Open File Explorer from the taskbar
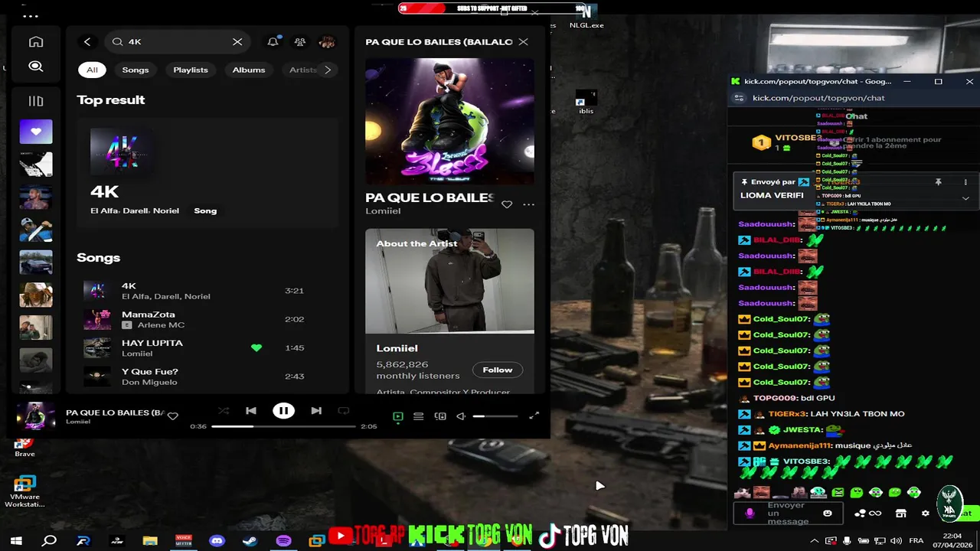The width and height of the screenshot is (980, 551). (x=150, y=541)
